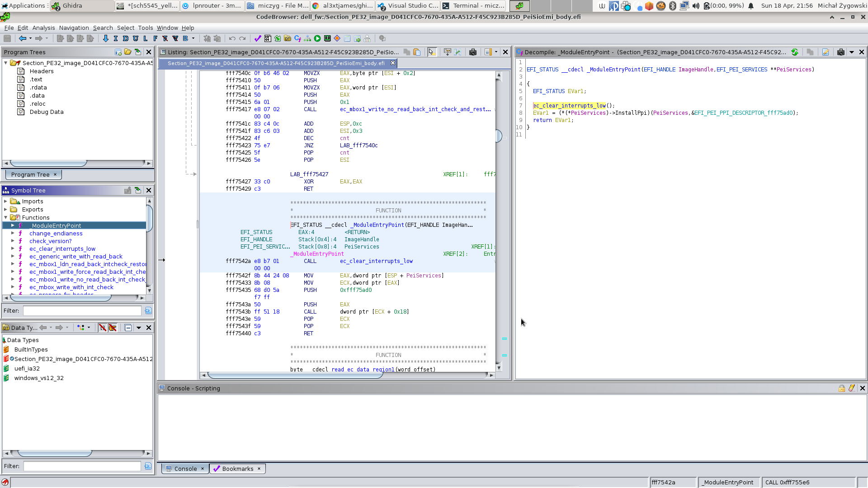
Task: Toggle Data Types filter options button
Action: pyautogui.click(x=148, y=466)
